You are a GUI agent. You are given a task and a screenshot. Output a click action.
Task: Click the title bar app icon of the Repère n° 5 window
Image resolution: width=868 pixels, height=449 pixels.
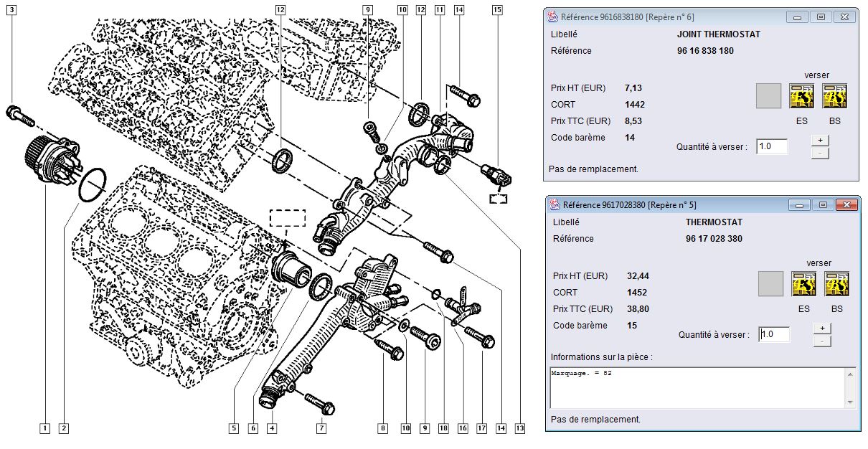[554, 205]
